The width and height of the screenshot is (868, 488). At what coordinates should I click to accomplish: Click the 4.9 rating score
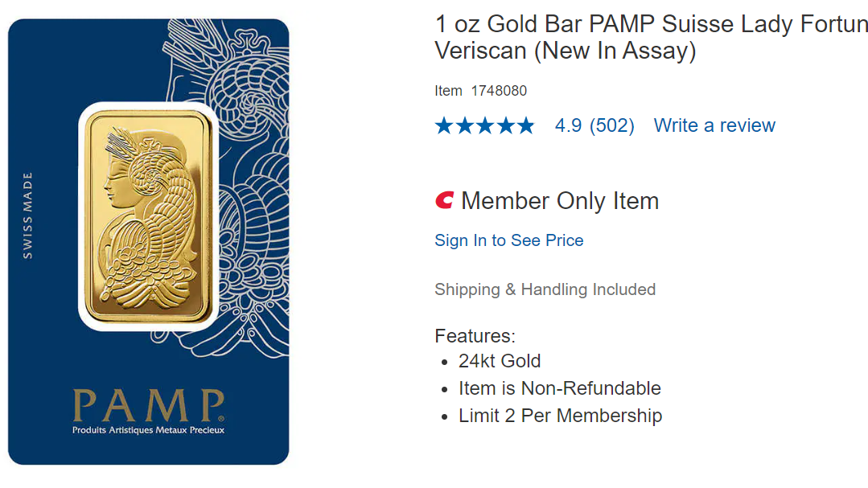568,125
